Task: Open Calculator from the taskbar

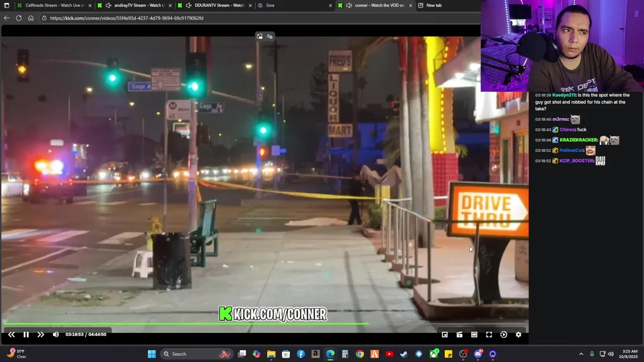Action: click(x=345, y=354)
